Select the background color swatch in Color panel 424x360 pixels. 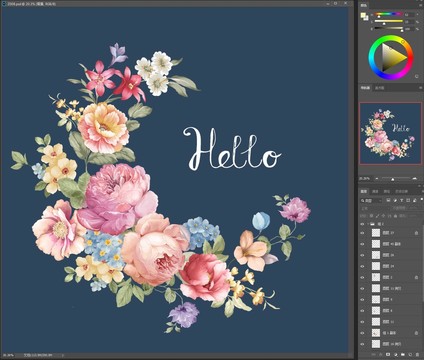pos(366,18)
